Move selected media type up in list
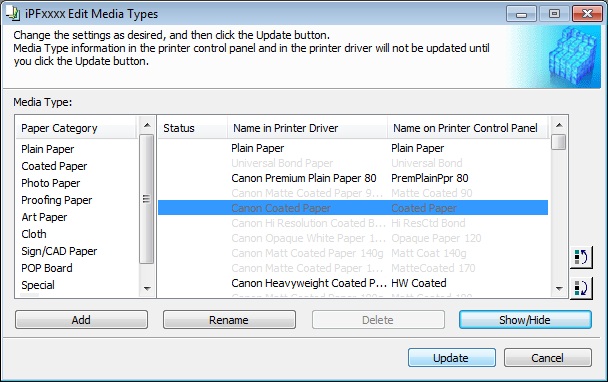 [581, 257]
